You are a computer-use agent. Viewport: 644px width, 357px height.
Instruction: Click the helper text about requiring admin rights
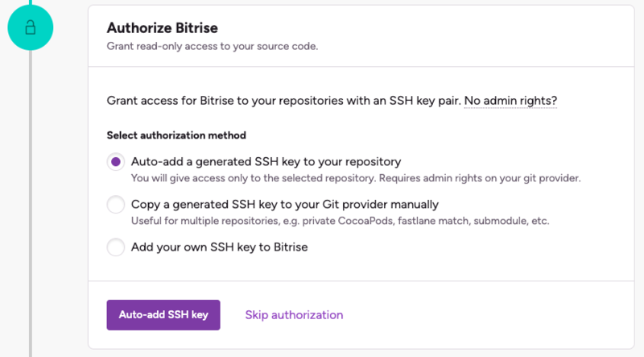pyautogui.click(x=356, y=178)
